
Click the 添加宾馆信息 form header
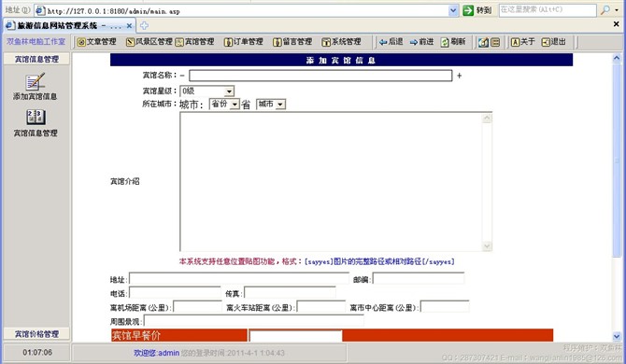(x=341, y=60)
